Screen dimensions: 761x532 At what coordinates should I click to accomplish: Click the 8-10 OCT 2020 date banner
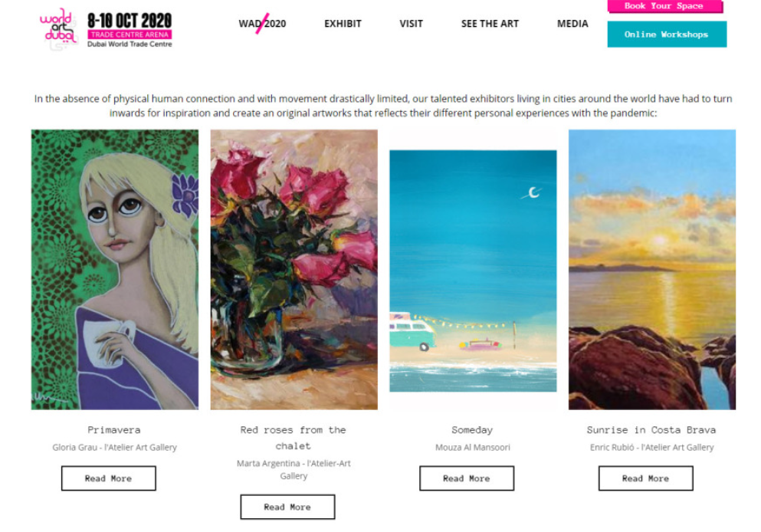coord(130,21)
